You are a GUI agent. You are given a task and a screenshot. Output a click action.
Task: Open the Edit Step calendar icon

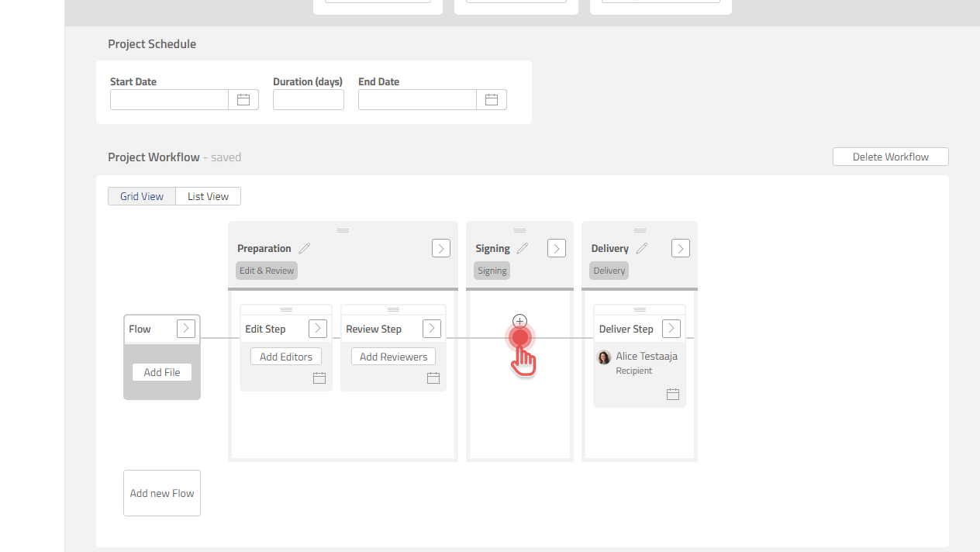[319, 378]
